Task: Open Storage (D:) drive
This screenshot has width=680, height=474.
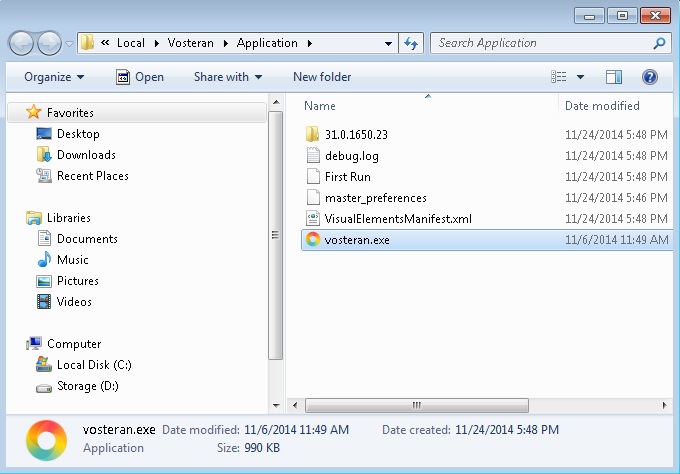Action: tap(88, 386)
